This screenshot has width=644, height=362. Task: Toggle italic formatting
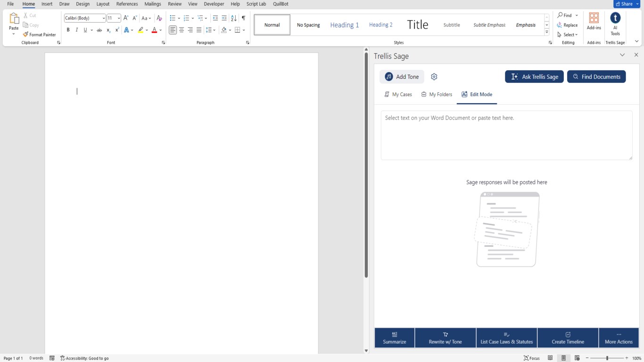coord(77,30)
